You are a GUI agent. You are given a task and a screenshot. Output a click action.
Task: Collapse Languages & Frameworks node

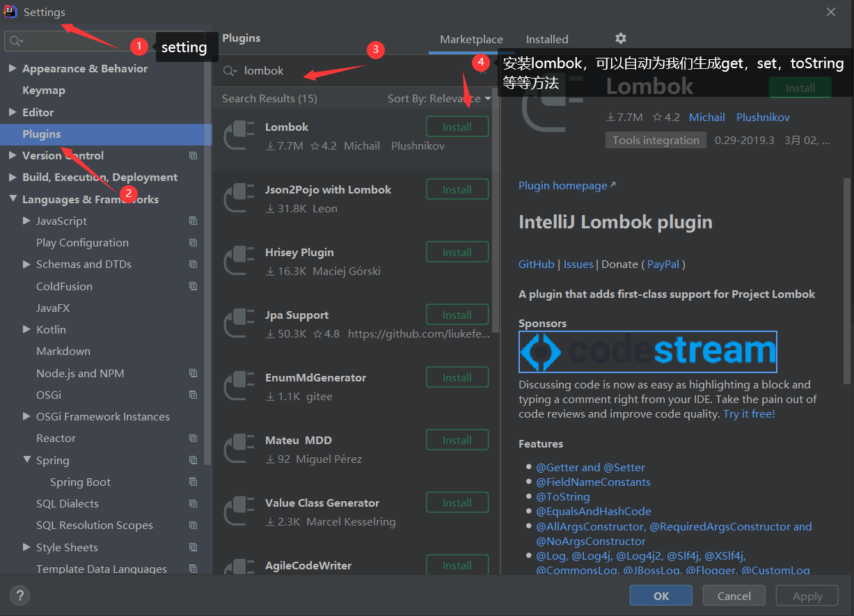[x=13, y=199]
